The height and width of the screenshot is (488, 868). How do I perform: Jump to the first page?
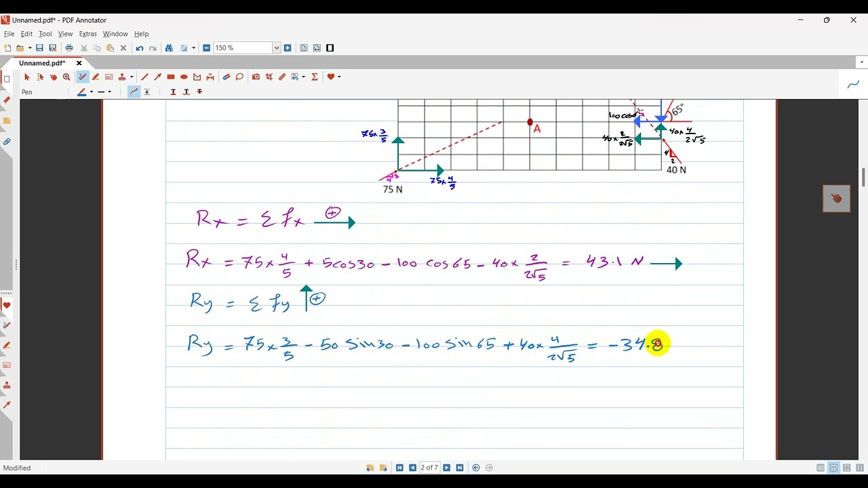pyautogui.click(x=399, y=468)
